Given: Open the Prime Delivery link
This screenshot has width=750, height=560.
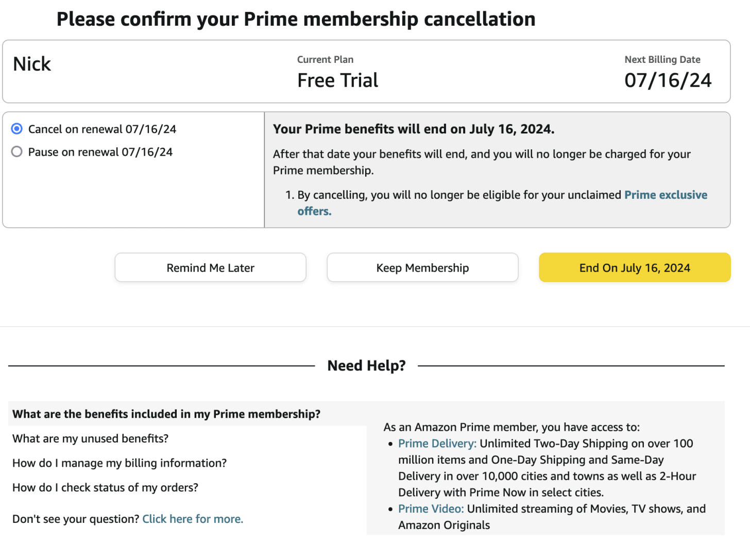Looking at the screenshot, I should 437,444.
